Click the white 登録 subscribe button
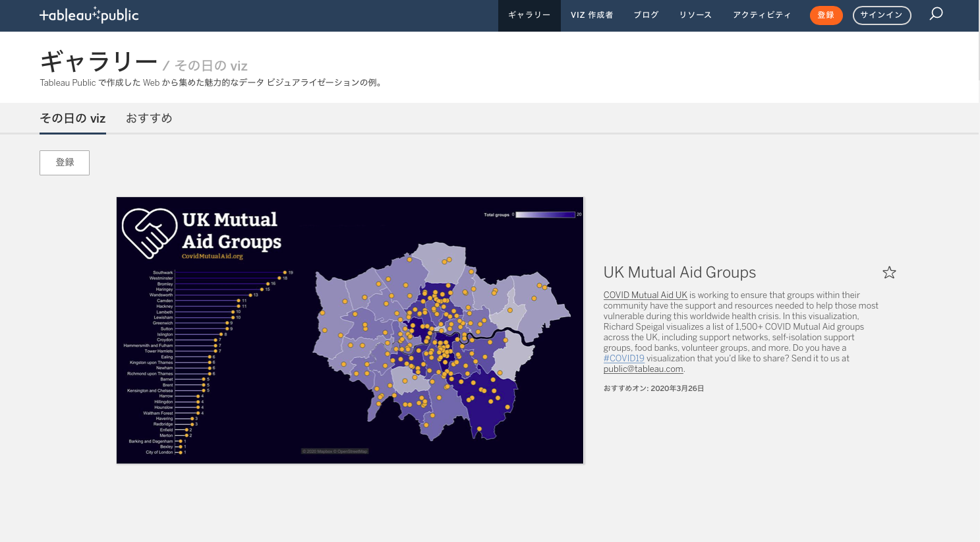 65,163
